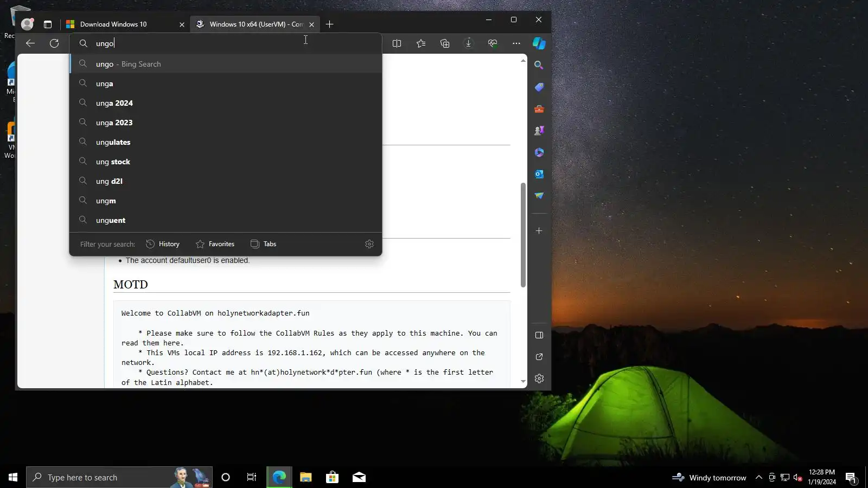Choose the "ungm" suggestion
Viewport: 868px width, 488px height.
(226, 201)
